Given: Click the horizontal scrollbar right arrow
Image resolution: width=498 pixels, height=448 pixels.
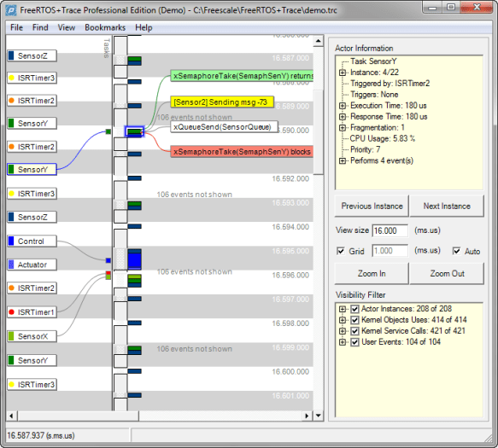Looking at the screenshot, I should pos(308,416).
